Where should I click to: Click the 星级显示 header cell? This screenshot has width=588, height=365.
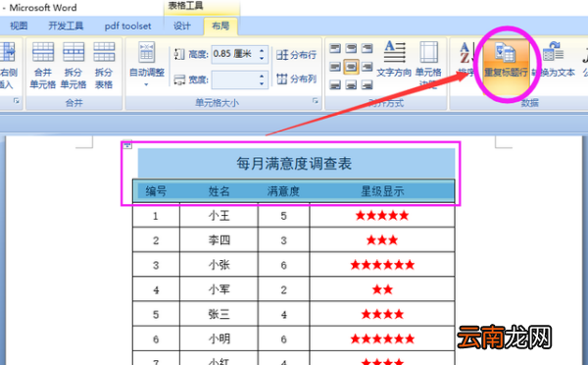coord(382,191)
